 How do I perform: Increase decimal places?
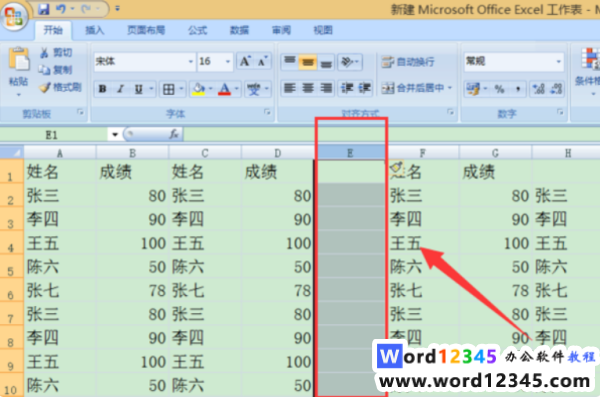tap(539, 89)
